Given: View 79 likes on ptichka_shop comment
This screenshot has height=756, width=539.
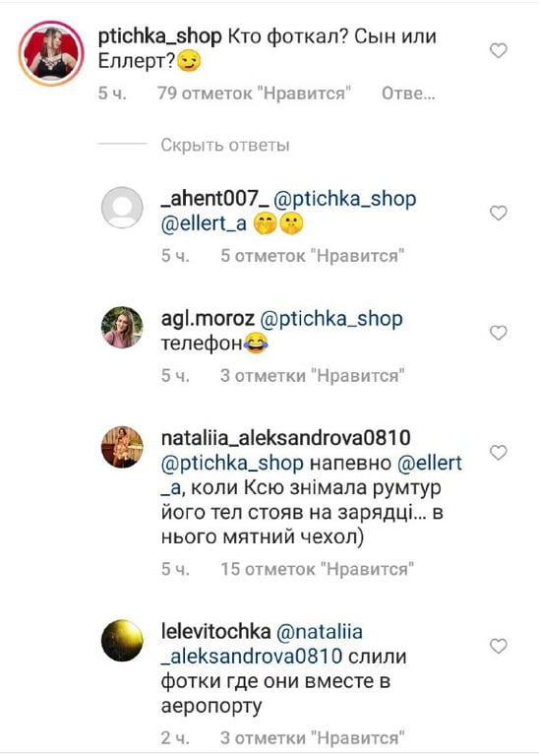Looking at the screenshot, I should [x=255, y=94].
